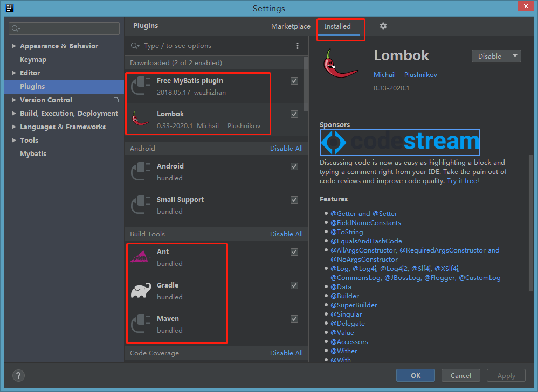Click the Lombok details pane scrollbar
538x392 pixels.
tap(531, 223)
